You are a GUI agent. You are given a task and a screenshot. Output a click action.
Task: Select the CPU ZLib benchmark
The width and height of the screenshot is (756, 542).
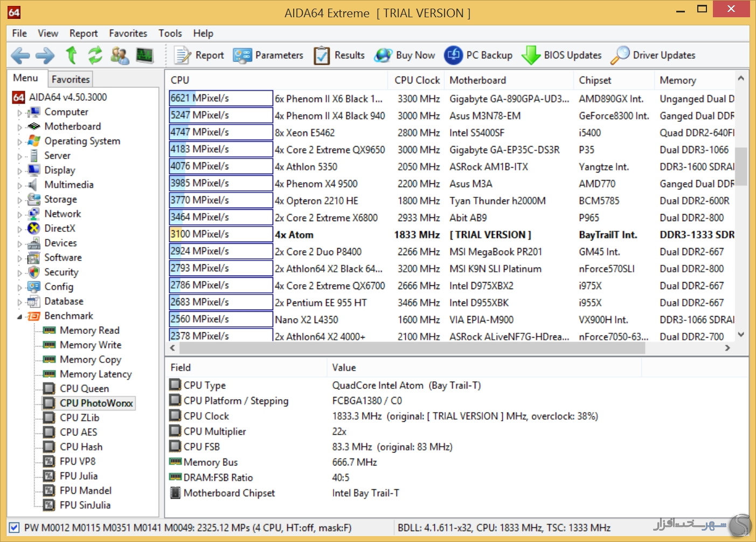(79, 417)
